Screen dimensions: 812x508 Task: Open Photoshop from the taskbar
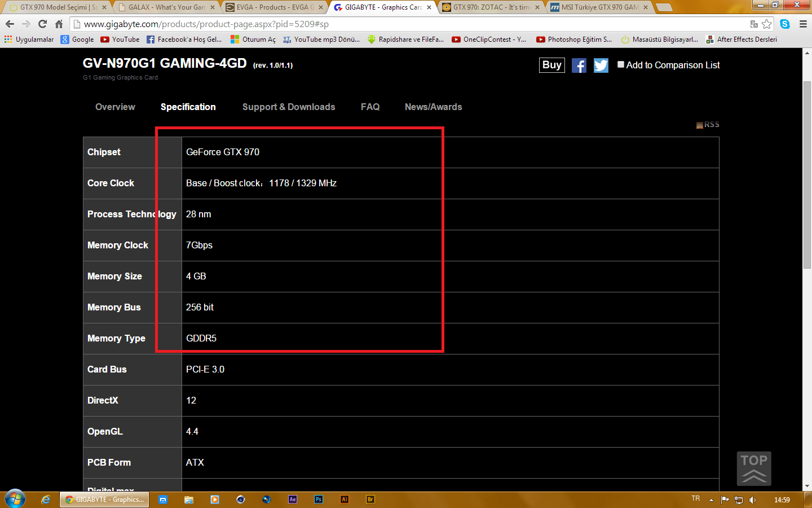click(x=319, y=500)
